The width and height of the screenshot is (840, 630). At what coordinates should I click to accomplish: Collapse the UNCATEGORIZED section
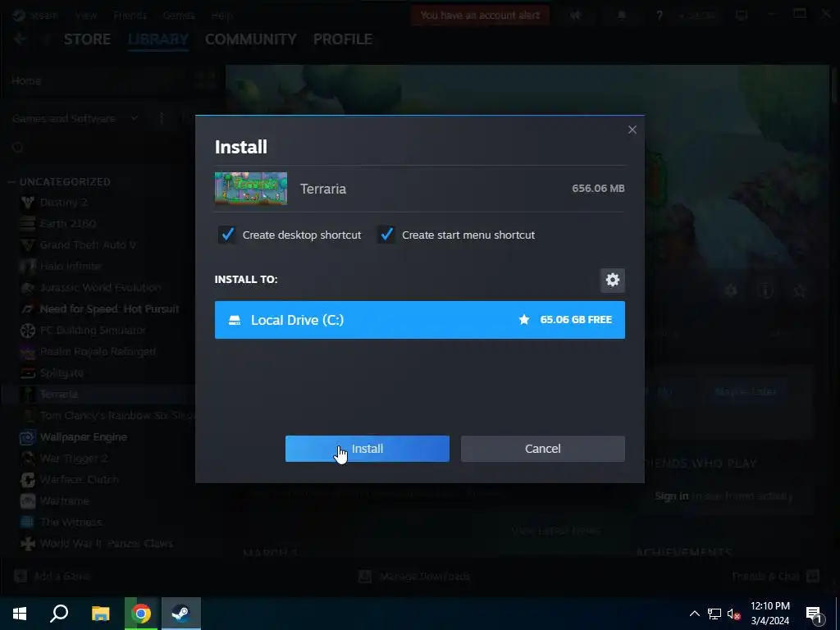pyautogui.click(x=11, y=182)
